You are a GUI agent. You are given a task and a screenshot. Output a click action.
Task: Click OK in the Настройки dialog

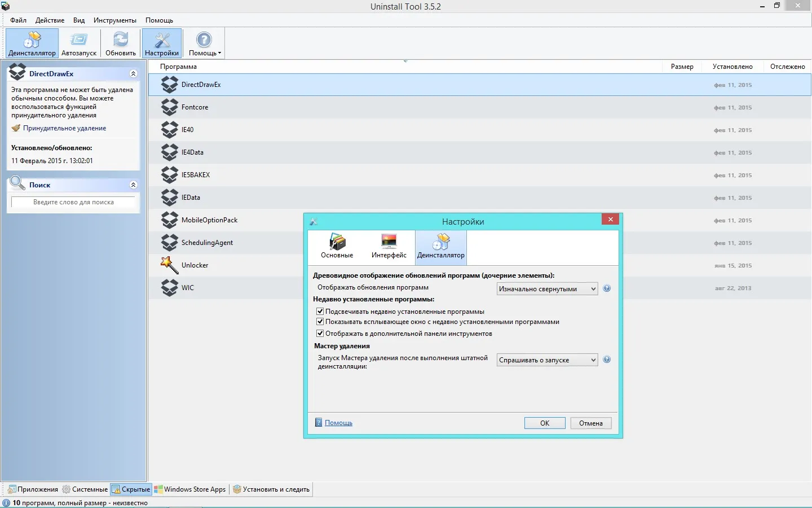pos(545,423)
